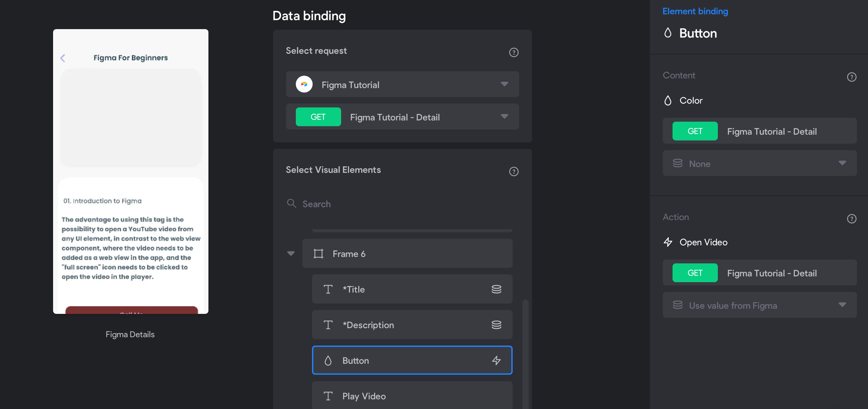Click the Element binding link
Image resolution: width=868 pixels, height=409 pixels.
[x=695, y=11]
